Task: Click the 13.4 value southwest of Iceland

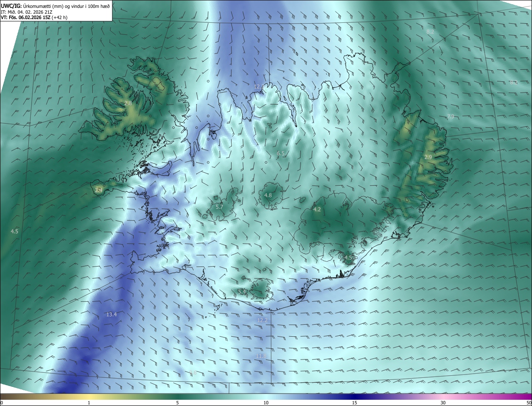Action: [x=111, y=314]
